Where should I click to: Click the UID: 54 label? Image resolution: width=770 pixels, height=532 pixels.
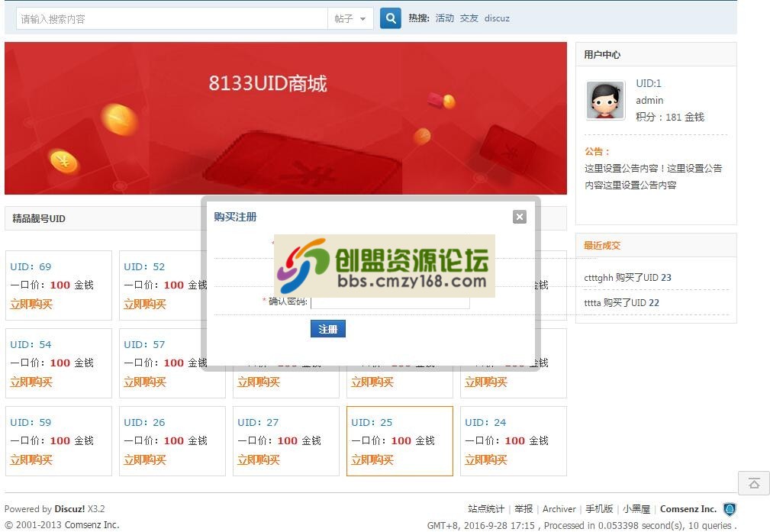(x=31, y=344)
